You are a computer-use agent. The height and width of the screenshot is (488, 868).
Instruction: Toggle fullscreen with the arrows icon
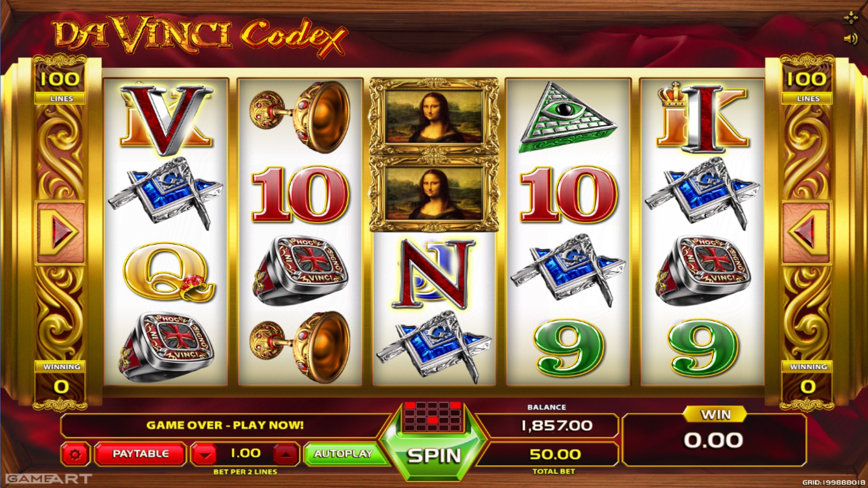(x=850, y=18)
